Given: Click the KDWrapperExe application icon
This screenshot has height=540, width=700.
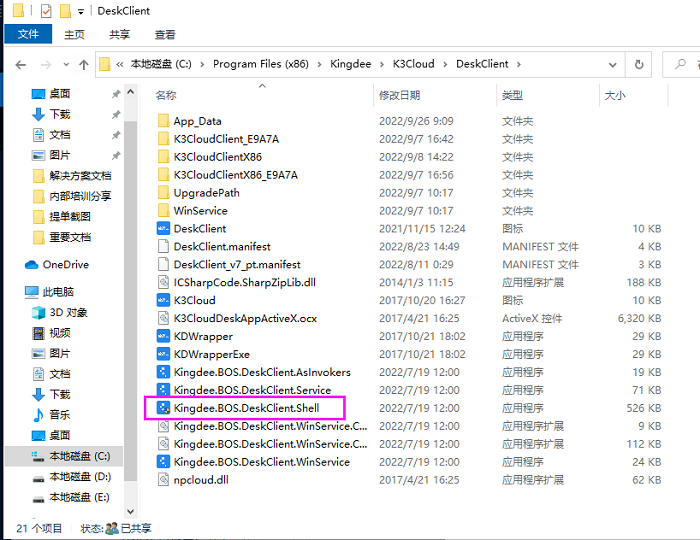Looking at the screenshot, I should tap(165, 354).
